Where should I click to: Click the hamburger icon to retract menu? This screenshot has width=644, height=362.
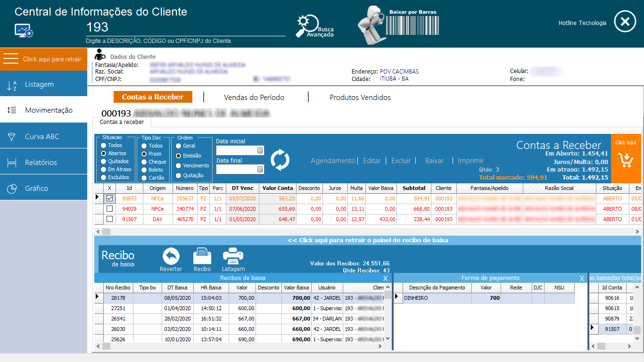[x=11, y=59]
